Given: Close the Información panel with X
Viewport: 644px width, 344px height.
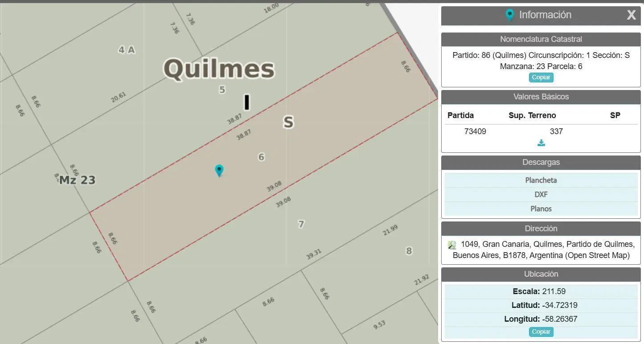Looking at the screenshot, I should pyautogui.click(x=631, y=15).
